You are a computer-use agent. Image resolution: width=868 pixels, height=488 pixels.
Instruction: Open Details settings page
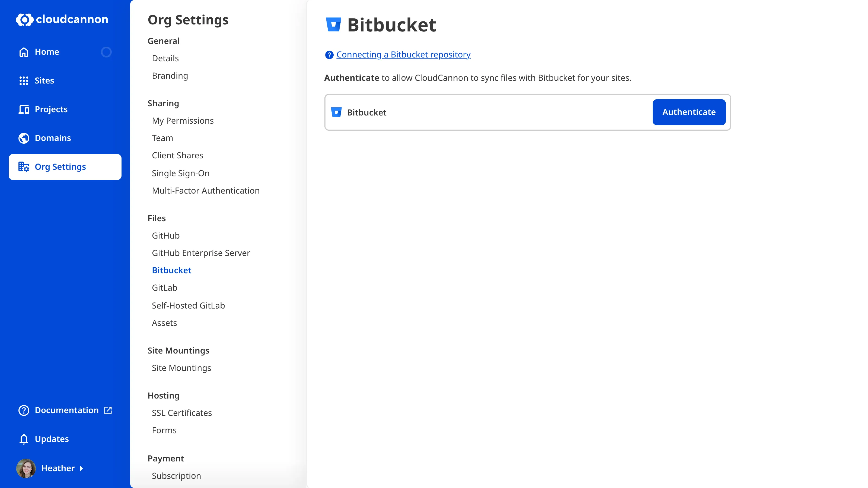coord(165,58)
